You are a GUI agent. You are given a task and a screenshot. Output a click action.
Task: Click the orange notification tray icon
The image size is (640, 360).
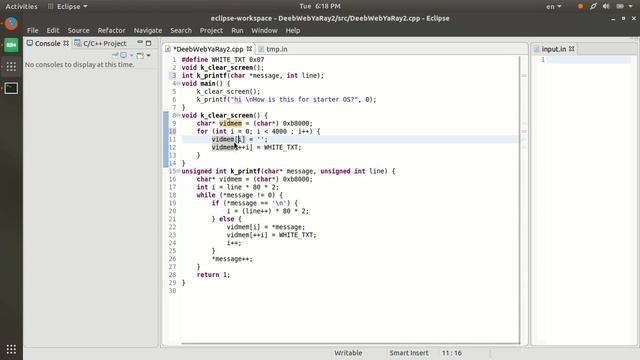pyautogui.click(x=580, y=6)
